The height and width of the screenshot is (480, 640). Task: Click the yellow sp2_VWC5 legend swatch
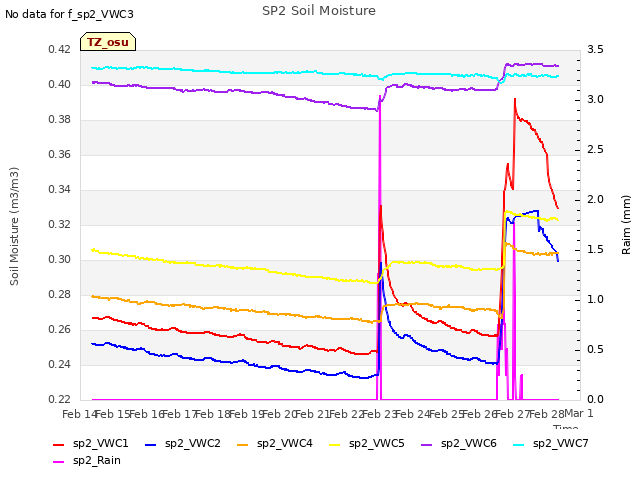(x=335, y=444)
